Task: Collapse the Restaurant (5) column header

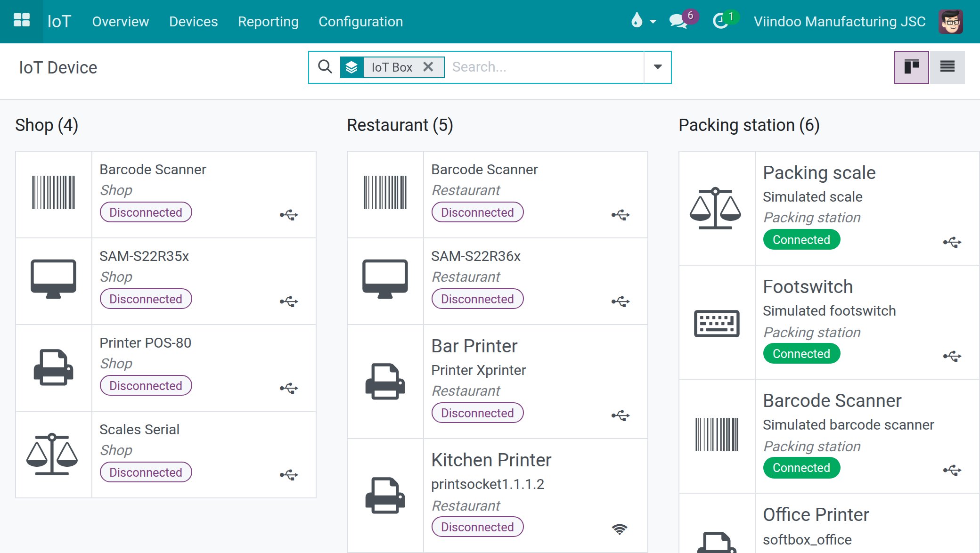Action: pos(400,125)
